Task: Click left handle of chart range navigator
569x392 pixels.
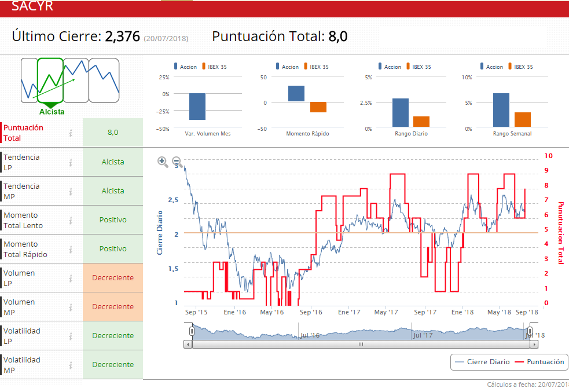Action: click(192, 331)
